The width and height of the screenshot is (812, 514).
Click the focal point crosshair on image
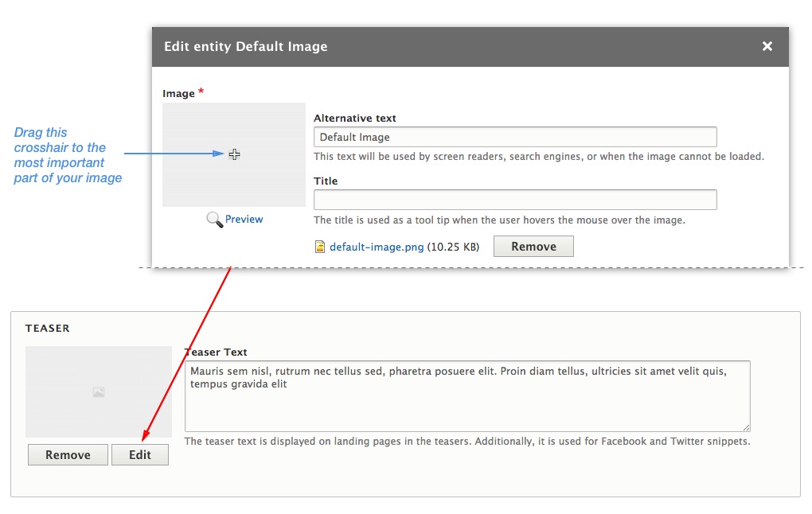234,154
